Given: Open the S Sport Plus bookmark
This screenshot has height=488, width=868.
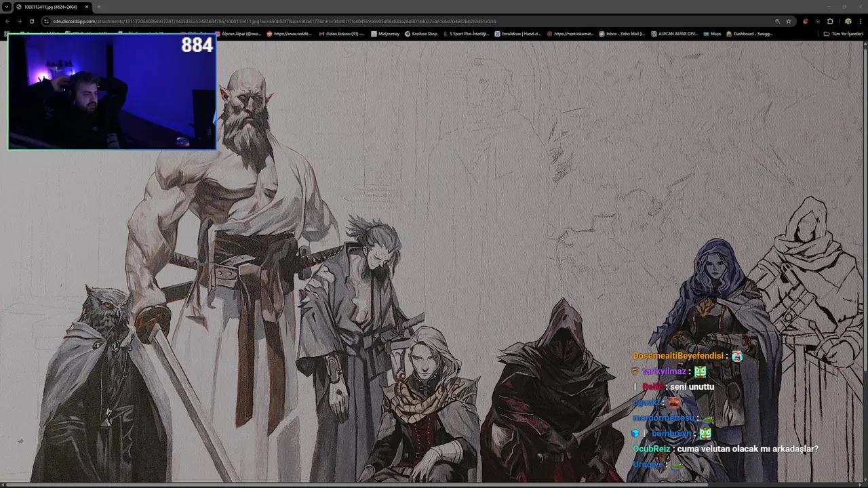Looking at the screenshot, I should (x=466, y=33).
